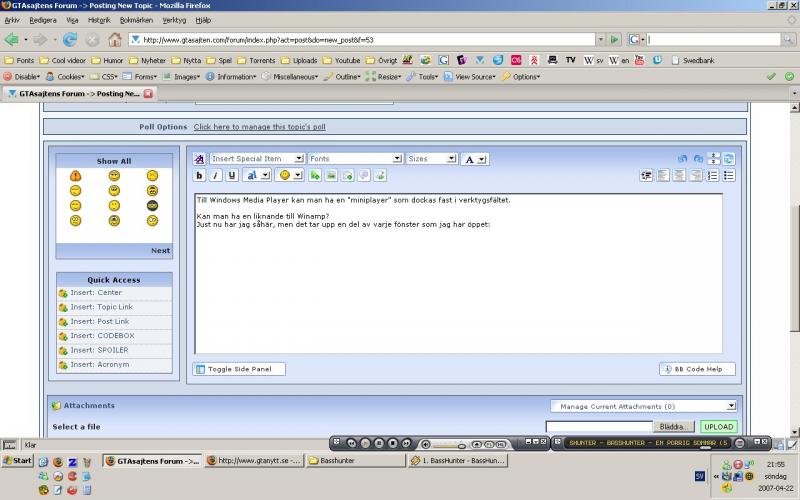Toggle bold formatting in the post editor

(x=199, y=176)
